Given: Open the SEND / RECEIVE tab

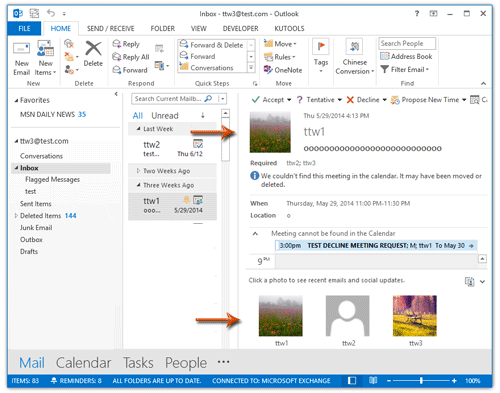Looking at the screenshot, I should coord(111,29).
